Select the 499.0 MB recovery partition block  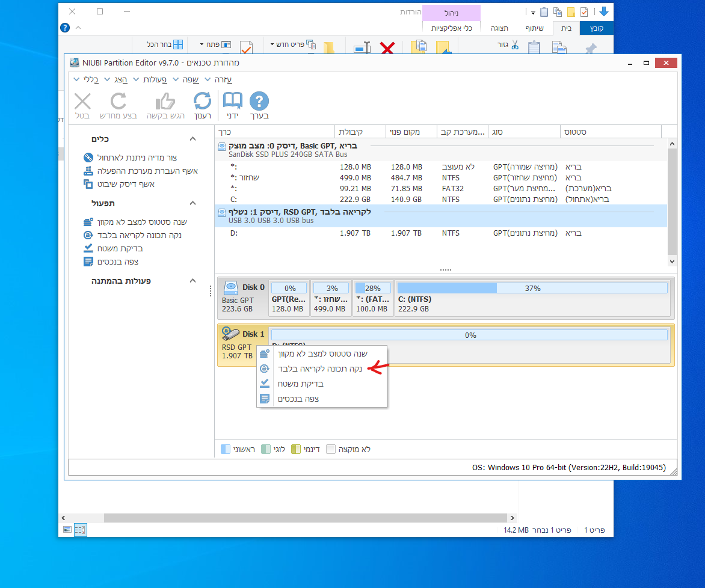[x=332, y=298]
